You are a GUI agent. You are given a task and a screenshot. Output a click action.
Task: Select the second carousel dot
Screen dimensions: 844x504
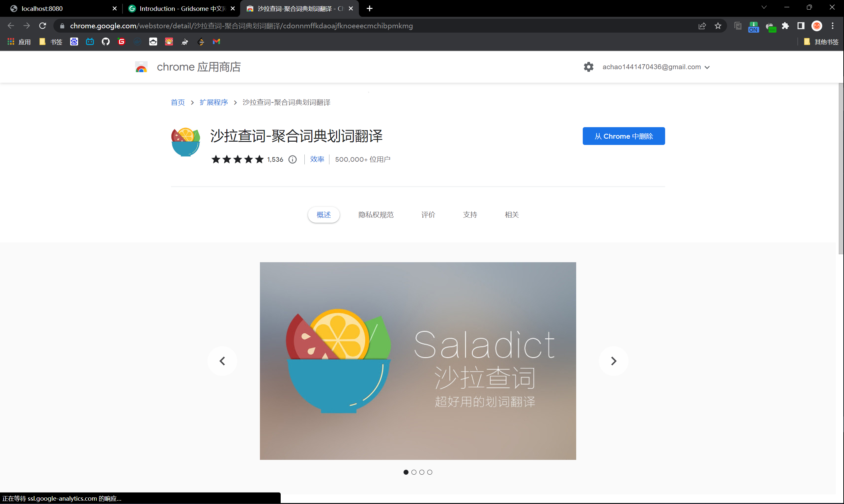pyautogui.click(x=414, y=472)
